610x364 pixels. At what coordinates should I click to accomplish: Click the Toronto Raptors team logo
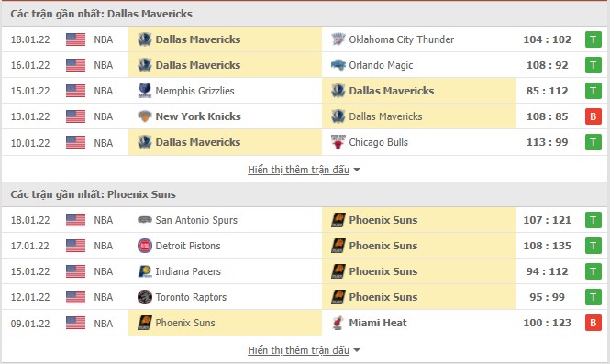point(145,297)
